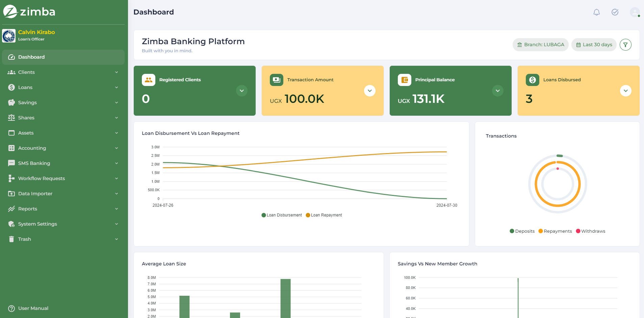The image size is (644, 318).
Task: Click the Registered Clients people icon
Action: pyautogui.click(x=149, y=80)
